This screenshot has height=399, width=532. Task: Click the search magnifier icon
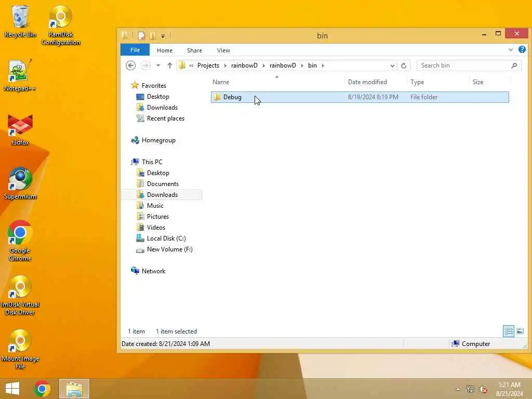pyautogui.click(x=514, y=65)
